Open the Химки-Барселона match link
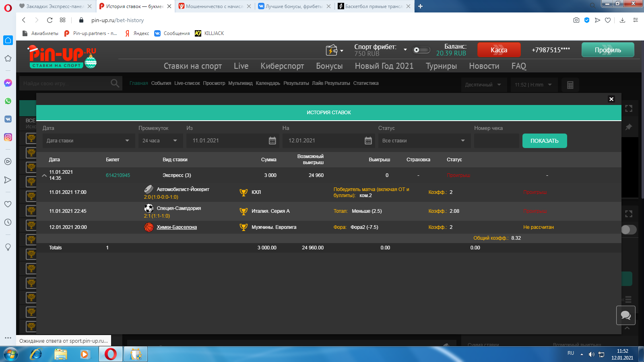The height and width of the screenshot is (362, 644). 177,227
